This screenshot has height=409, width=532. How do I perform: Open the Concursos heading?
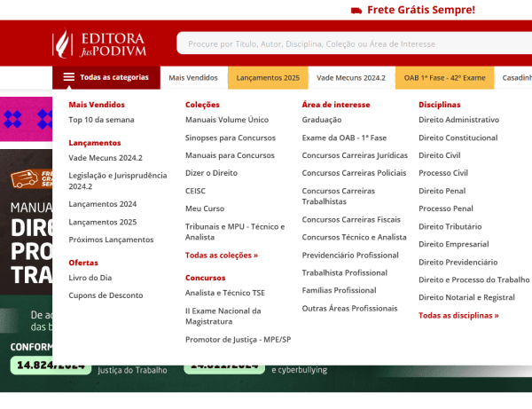(x=206, y=278)
